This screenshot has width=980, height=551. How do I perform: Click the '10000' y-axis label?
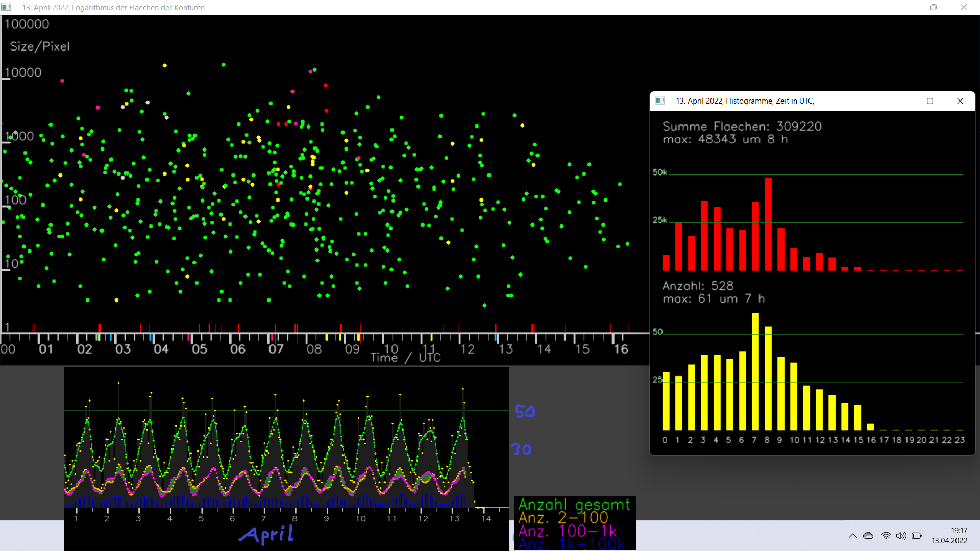(x=23, y=72)
